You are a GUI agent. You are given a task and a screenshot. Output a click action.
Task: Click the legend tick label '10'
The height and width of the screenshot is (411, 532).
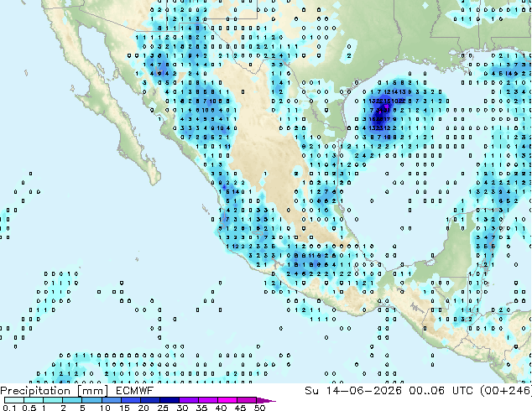pos(105,408)
